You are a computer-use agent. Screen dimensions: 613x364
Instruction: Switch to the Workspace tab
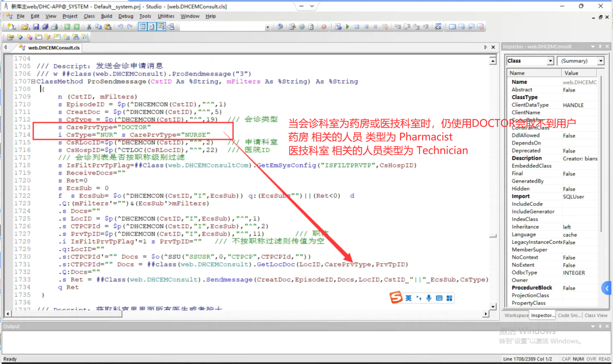tap(516, 315)
